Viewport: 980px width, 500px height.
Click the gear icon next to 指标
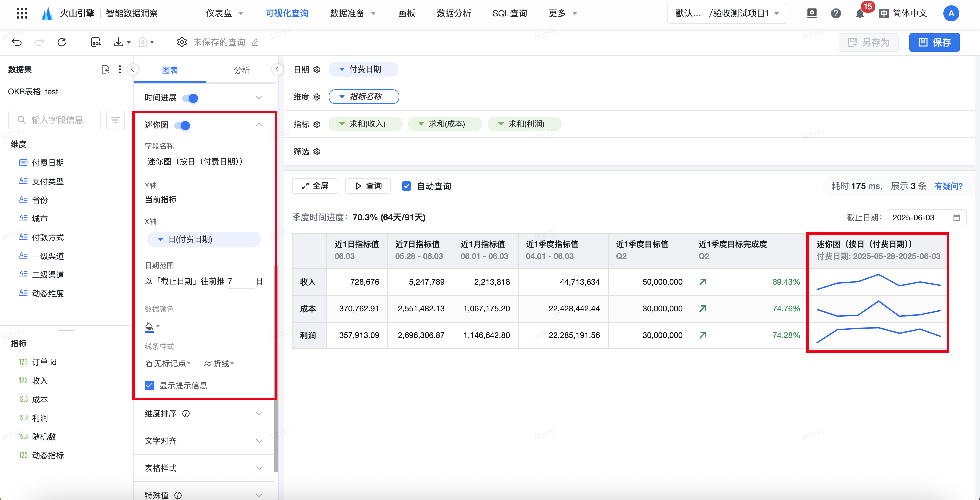[317, 124]
